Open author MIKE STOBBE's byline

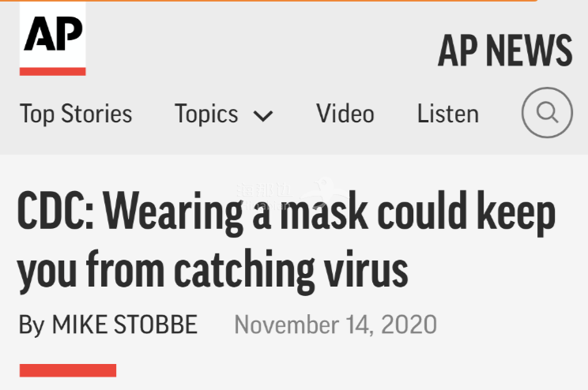pos(125,324)
